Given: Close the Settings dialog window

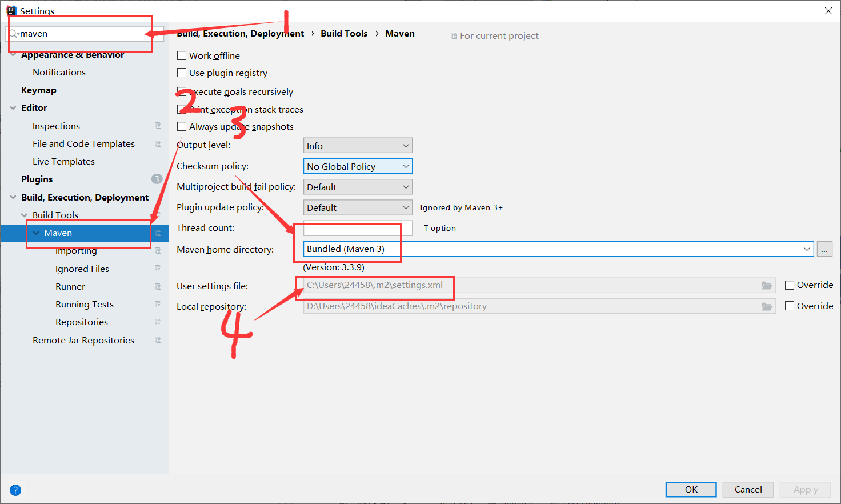Looking at the screenshot, I should (x=828, y=11).
